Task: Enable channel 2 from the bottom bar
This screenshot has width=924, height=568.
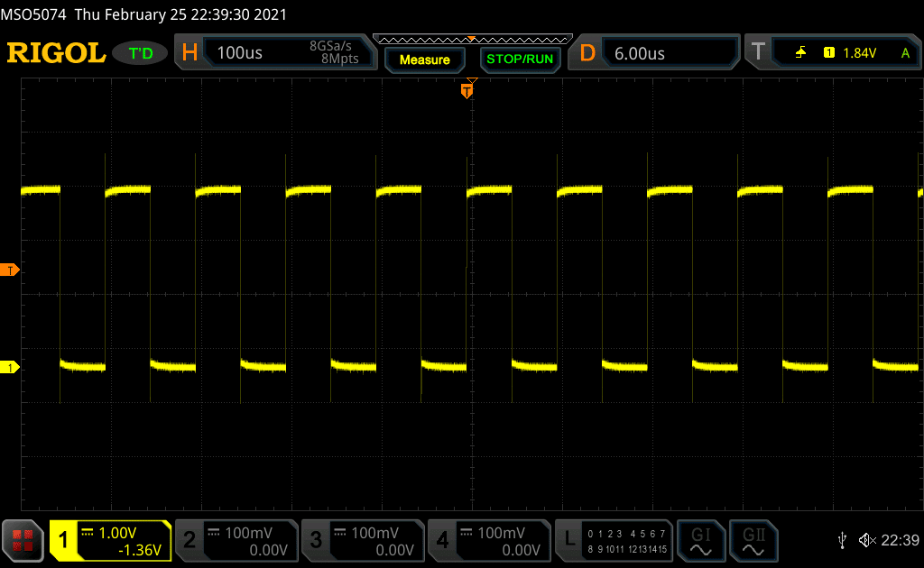Action: coord(236,540)
